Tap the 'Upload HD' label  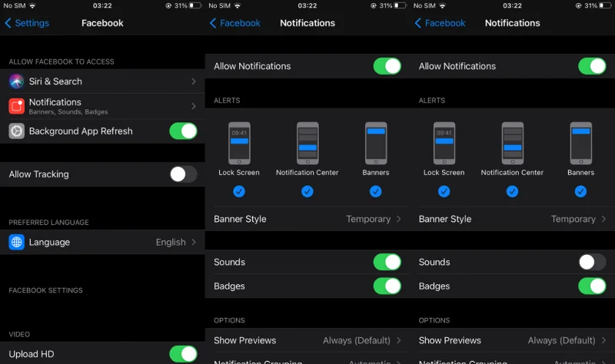point(32,354)
